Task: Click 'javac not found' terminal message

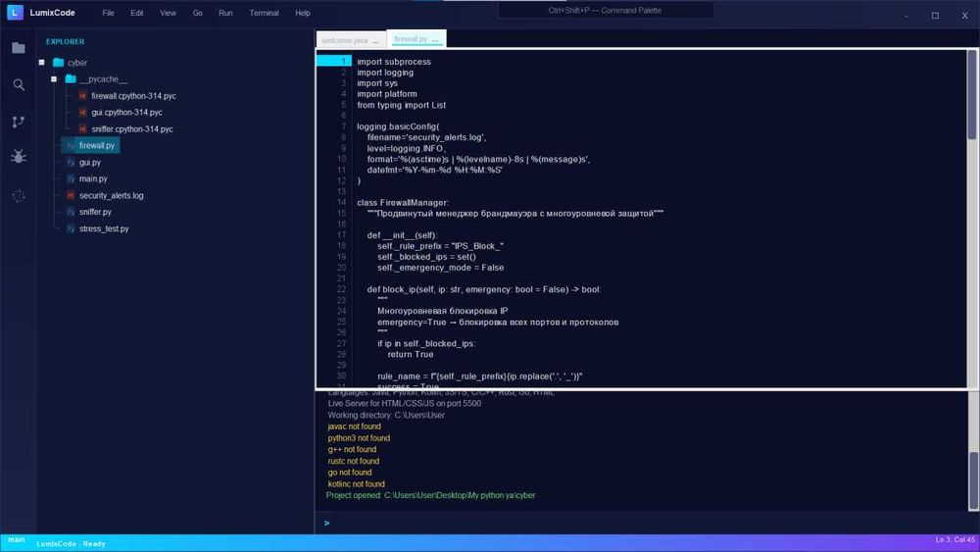Action: tap(354, 427)
